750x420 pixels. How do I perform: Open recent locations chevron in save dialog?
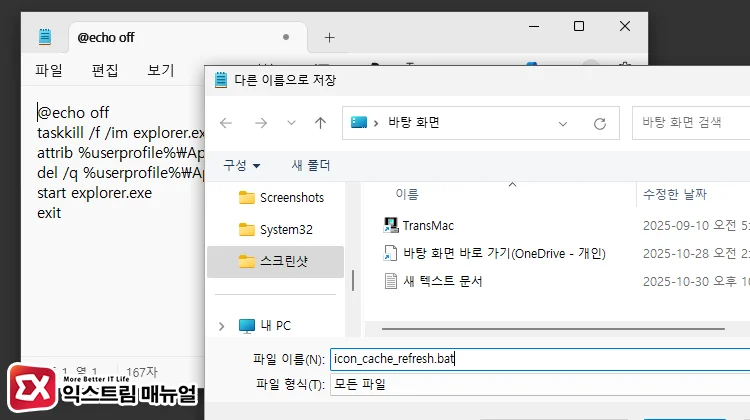291,123
